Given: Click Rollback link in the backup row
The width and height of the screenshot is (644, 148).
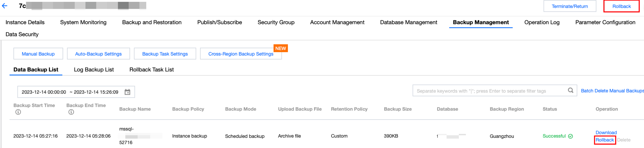Looking at the screenshot, I should click(x=604, y=140).
